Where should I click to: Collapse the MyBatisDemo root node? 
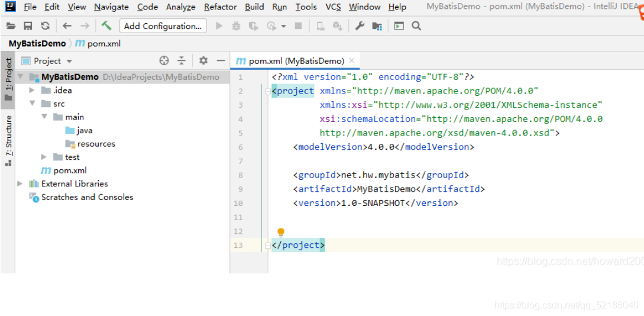point(21,77)
